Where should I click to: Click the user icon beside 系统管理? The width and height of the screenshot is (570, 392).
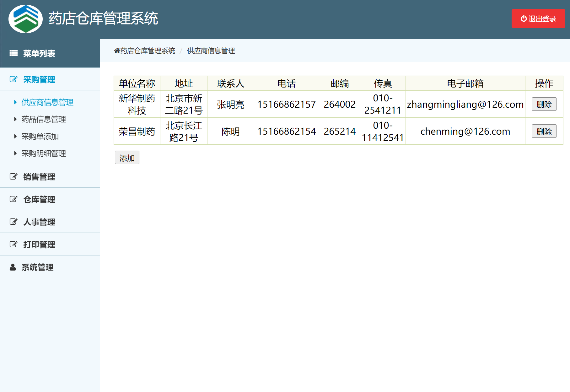point(13,267)
